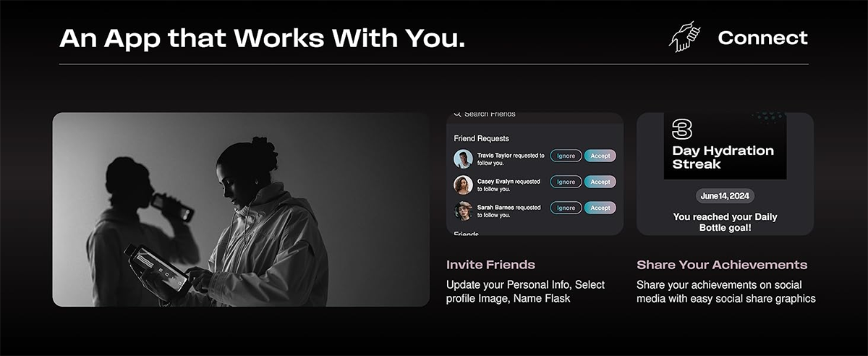Open Casey Evalyn's profile avatar
The height and width of the screenshot is (356, 868).
coord(463,185)
